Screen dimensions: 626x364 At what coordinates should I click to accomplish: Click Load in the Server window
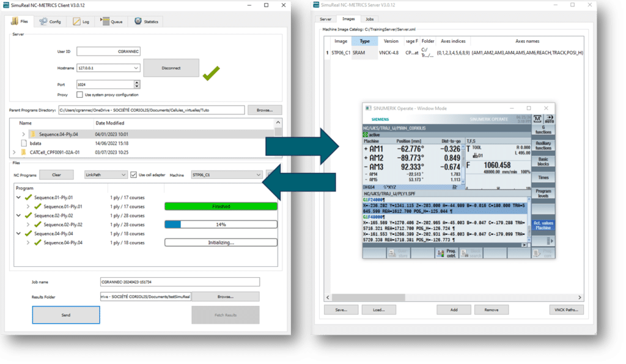tap(378, 310)
